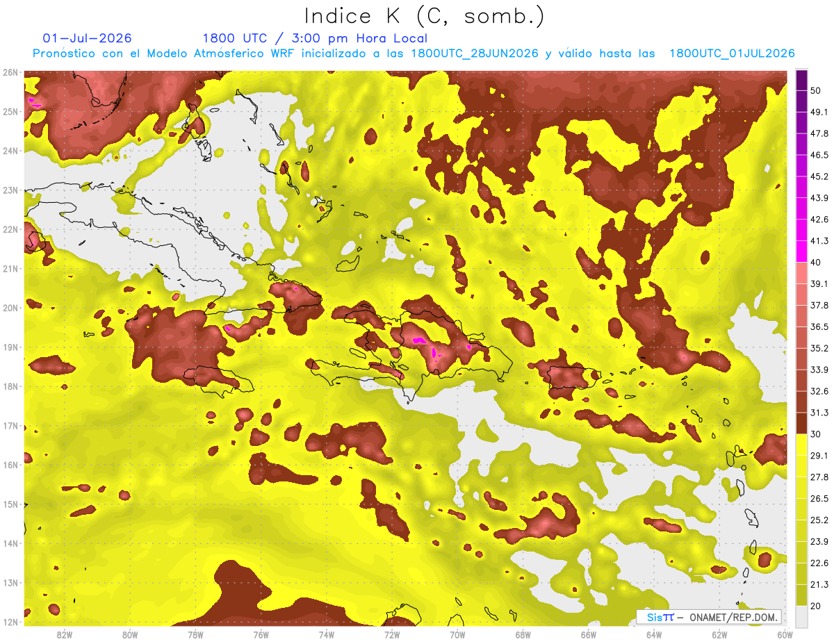The width and height of the screenshot is (834, 644).
Task: Select the "80W" longitude label
Action: pos(130,635)
